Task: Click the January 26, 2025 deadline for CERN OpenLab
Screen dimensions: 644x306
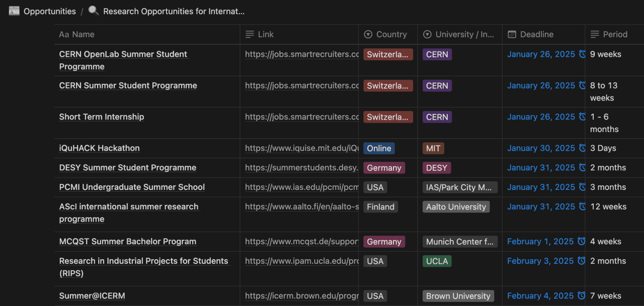Action: [541, 54]
